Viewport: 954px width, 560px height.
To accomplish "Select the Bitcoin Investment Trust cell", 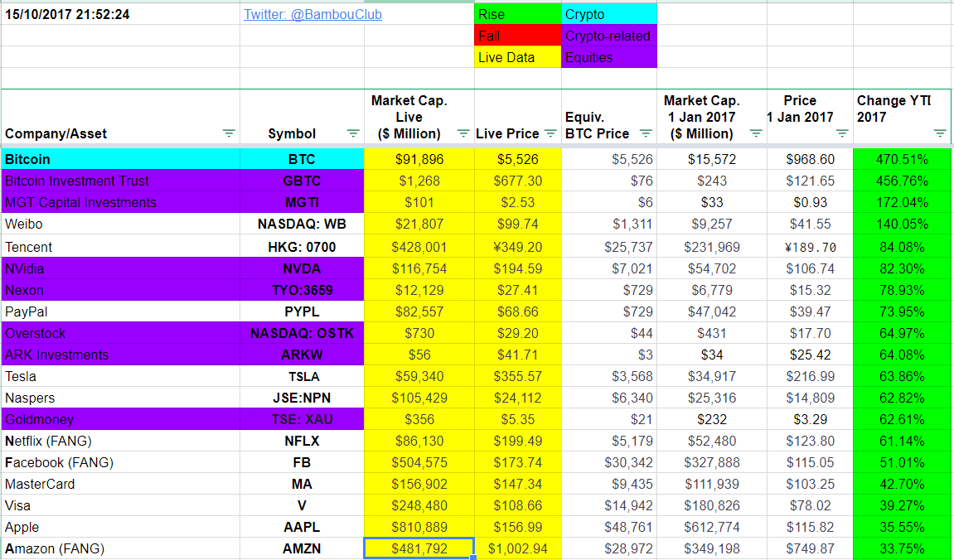I will [120, 181].
